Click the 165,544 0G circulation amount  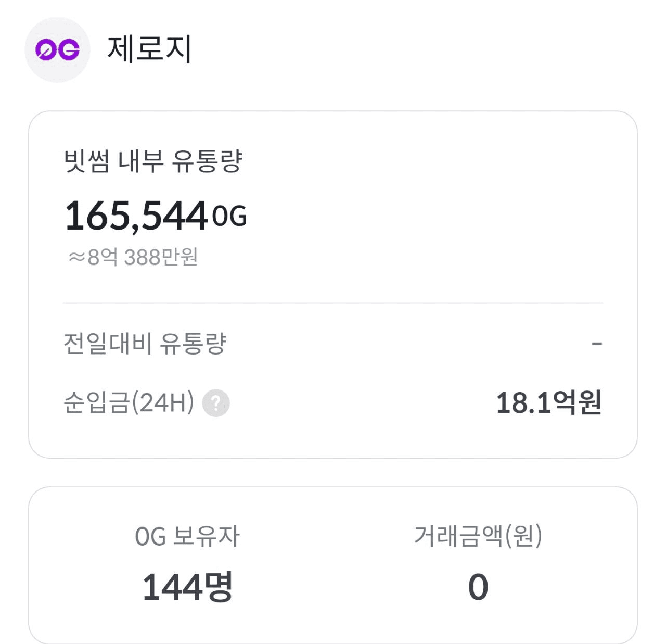156,216
